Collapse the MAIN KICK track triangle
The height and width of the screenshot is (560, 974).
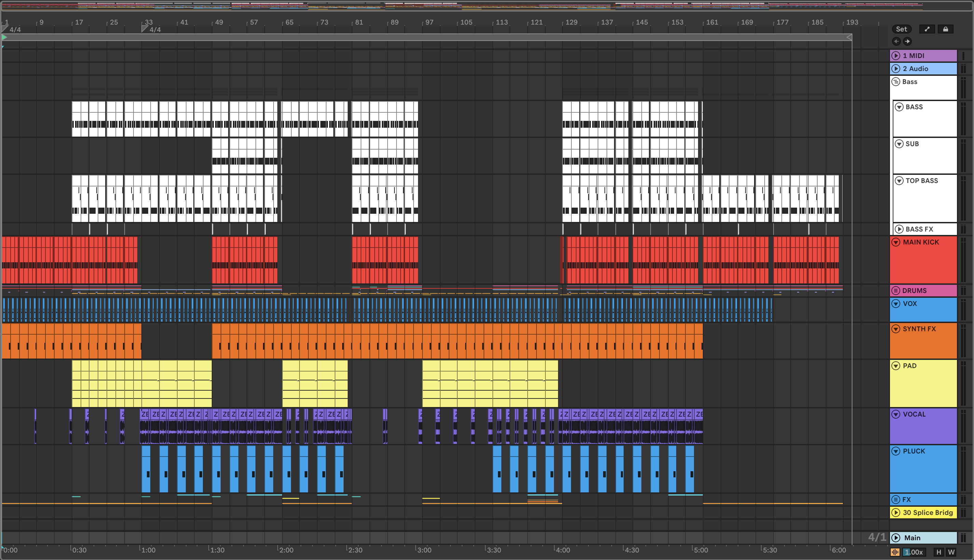pos(896,242)
